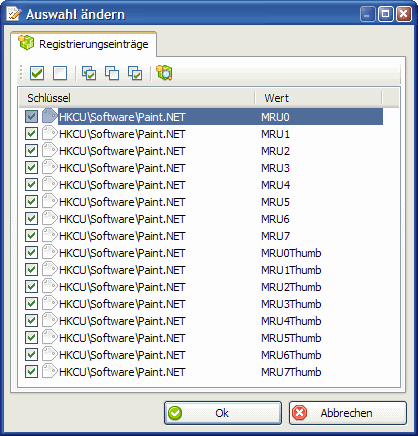The width and height of the screenshot is (418, 436).
Task: Select the Registrierungseinträge tab
Action: pyautogui.click(x=84, y=44)
